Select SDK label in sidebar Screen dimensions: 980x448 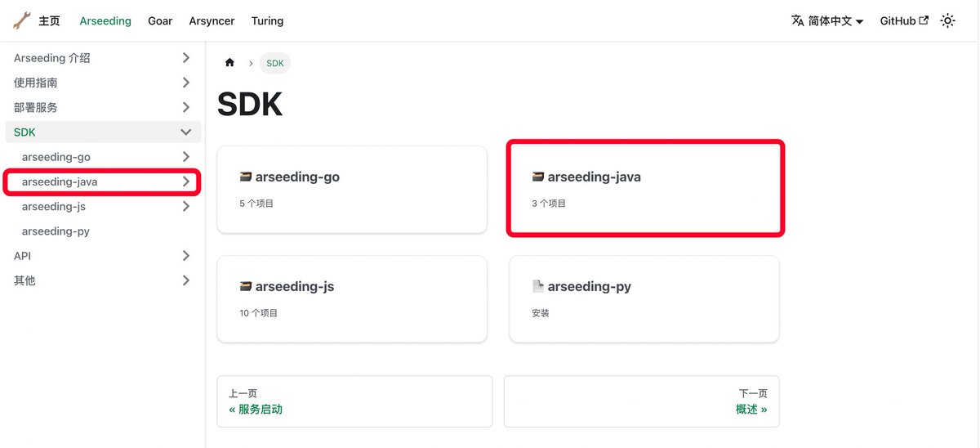click(24, 132)
